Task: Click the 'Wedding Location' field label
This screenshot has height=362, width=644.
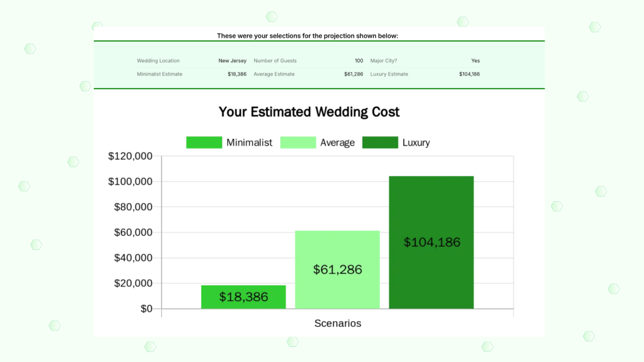Action: pos(158,61)
